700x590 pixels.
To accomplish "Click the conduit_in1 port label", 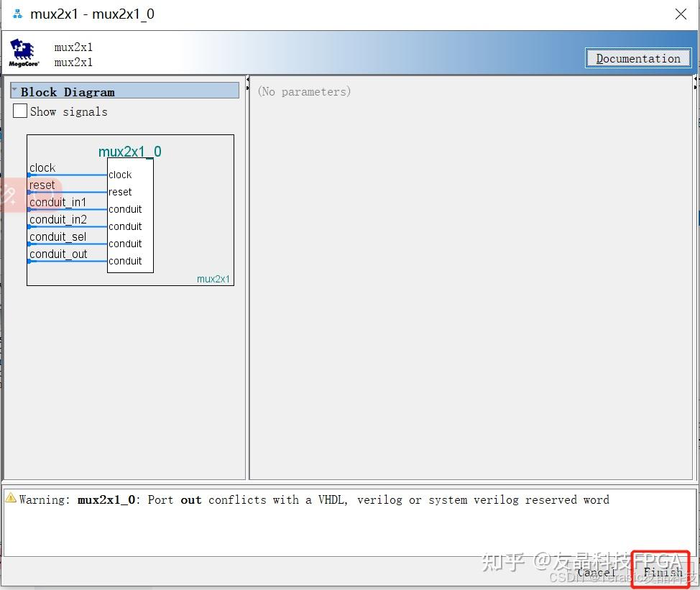I will coord(58,202).
